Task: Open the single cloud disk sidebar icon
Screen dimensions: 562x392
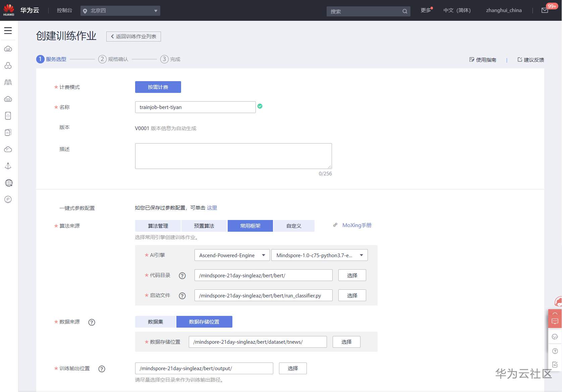Action: pyautogui.click(x=8, y=116)
